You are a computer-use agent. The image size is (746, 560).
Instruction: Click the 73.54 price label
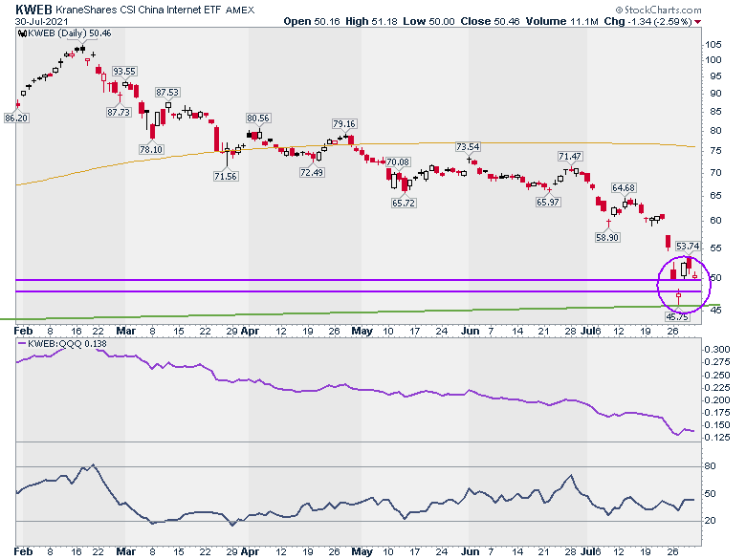(x=468, y=147)
